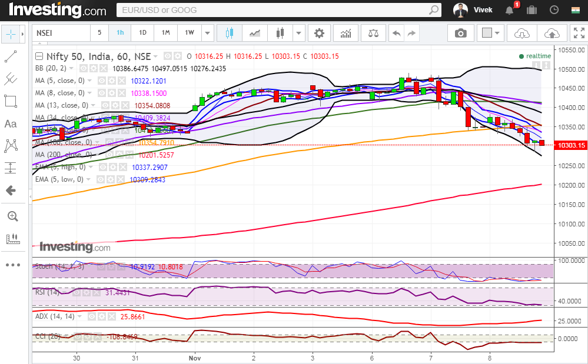The width and height of the screenshot is (588, 364).
Task: Select the Aa text annotation tool
Action: (x=11, y=124)
